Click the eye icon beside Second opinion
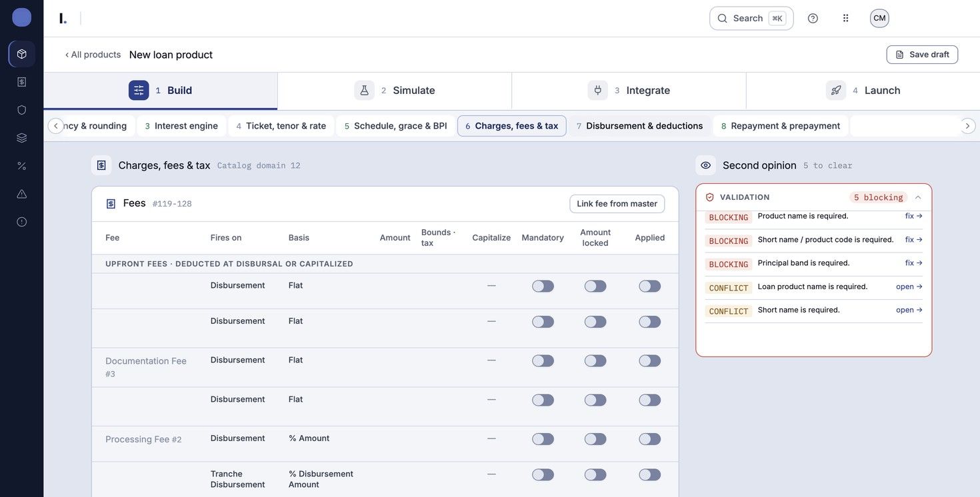Screen dimensions: 980x497 coord(705,165)
